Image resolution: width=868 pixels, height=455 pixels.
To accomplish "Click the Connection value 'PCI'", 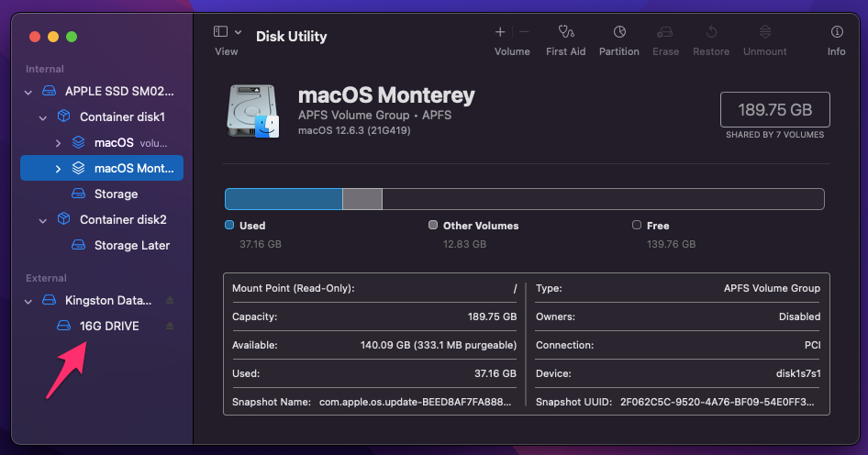I will pos(813,346).
